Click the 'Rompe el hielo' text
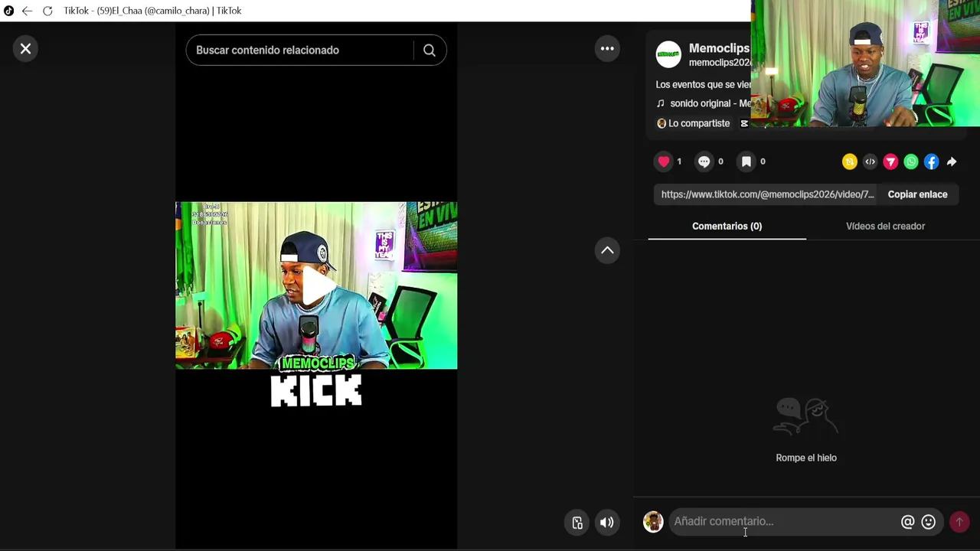The image size is (980, 551). [x=806, y=458]
